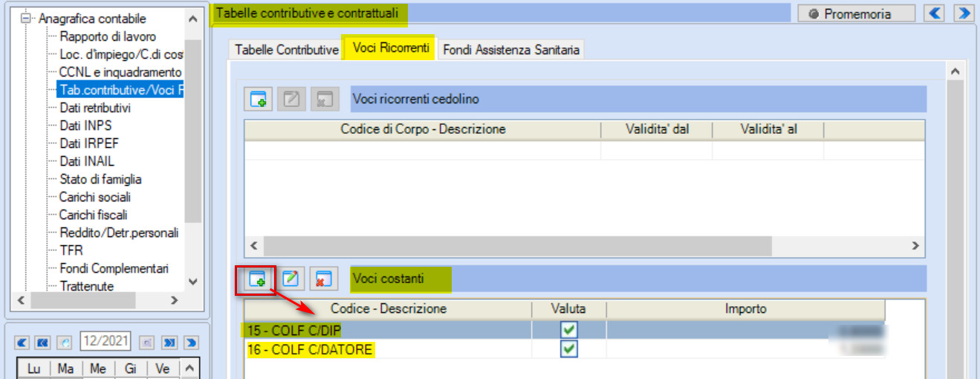Edit the selected Voci costanti entry
The image size is (980, 379).
[291, 279]
